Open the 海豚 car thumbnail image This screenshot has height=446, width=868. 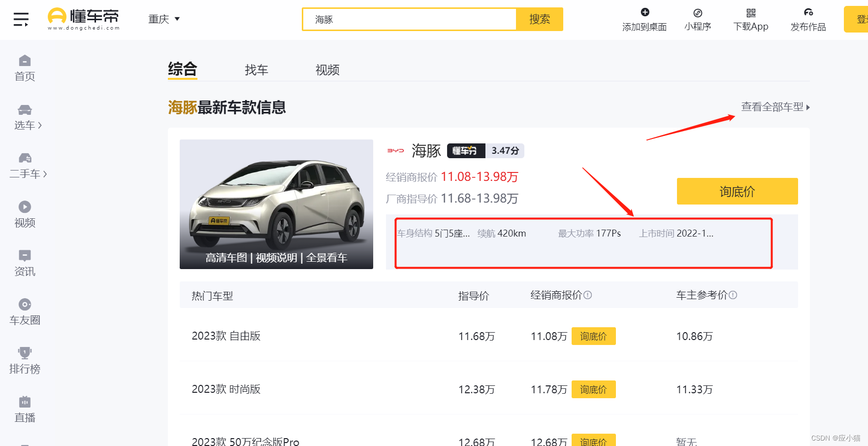point(276,204)
